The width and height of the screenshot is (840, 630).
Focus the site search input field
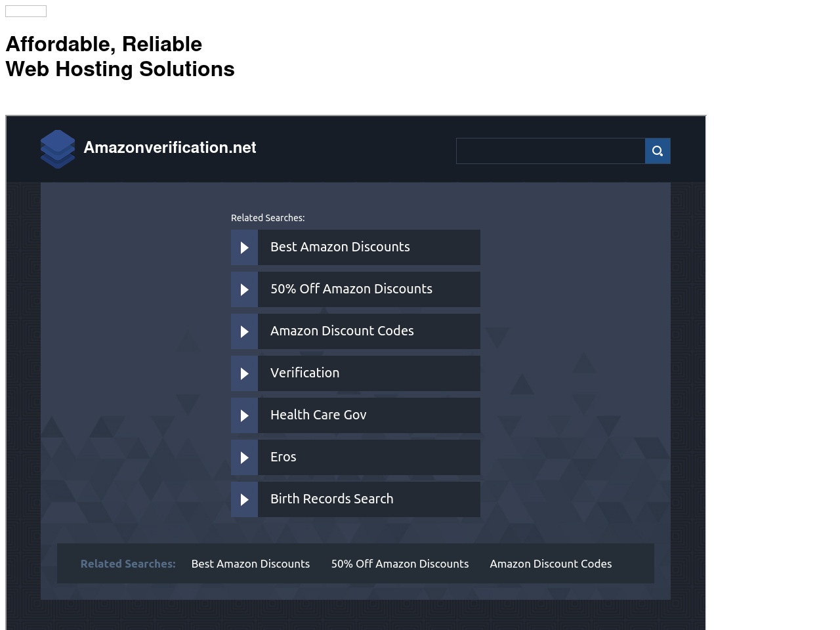(551, 151)
